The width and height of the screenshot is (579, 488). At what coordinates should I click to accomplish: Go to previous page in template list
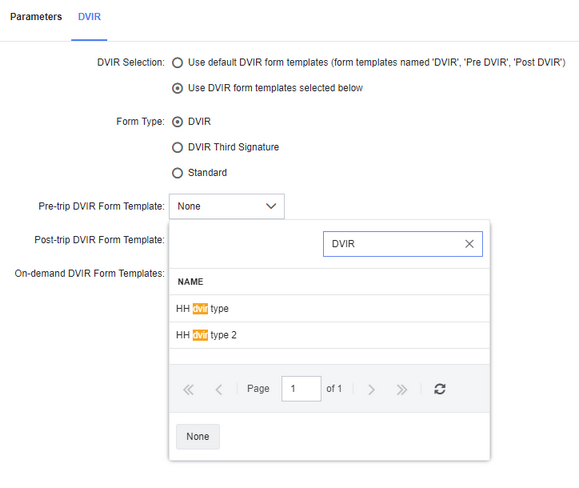[219, 389]
